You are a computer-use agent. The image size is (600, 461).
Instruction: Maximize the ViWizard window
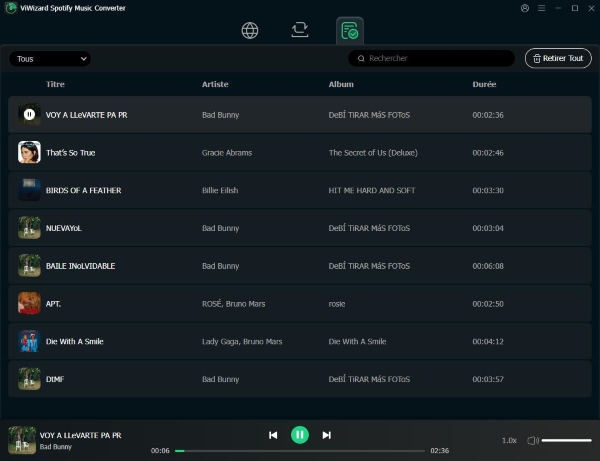point(575,8)
